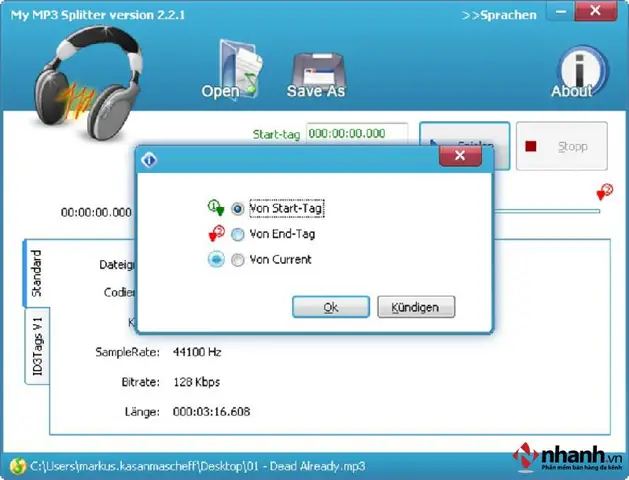Viewport: 629px width, 480px height.
Task: Click green start-tag marker icon in dialog
Action: click(216, 208)
